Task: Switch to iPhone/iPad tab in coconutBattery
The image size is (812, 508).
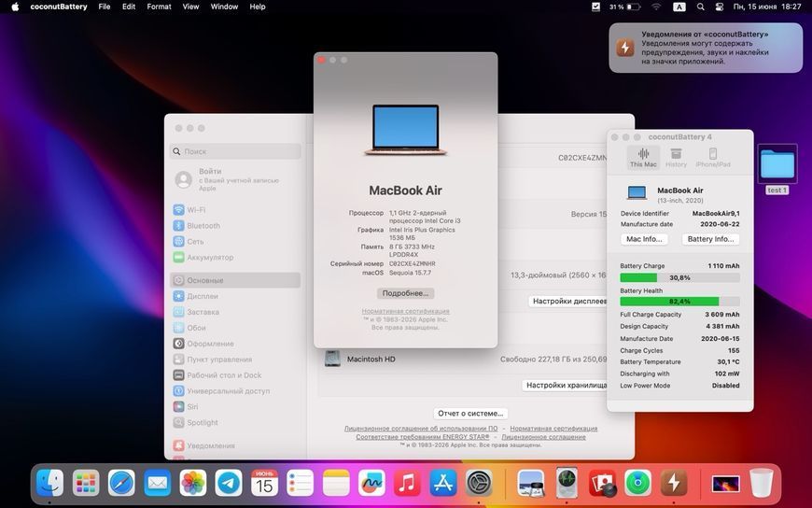Action: 713,157
